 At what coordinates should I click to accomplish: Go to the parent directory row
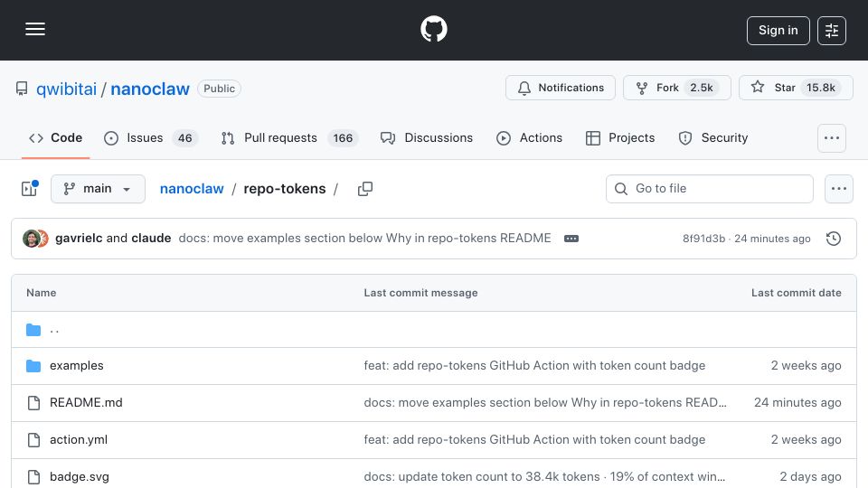[x=434, y=330]
